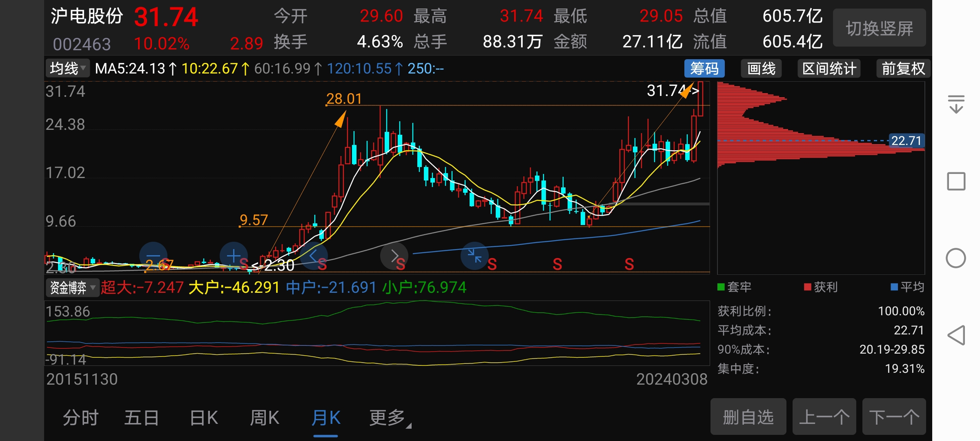Tap the latest red candlestick at 31.74

coord(700,99)
